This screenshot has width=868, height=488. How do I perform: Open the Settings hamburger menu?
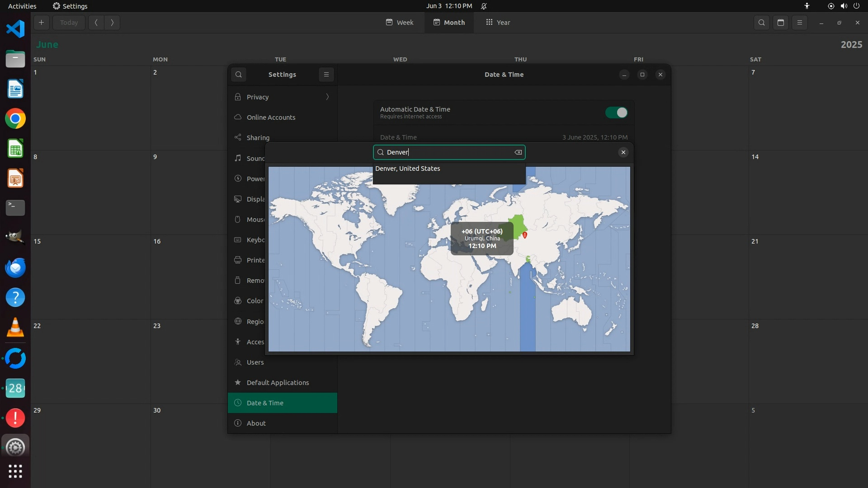click(326, 75)
